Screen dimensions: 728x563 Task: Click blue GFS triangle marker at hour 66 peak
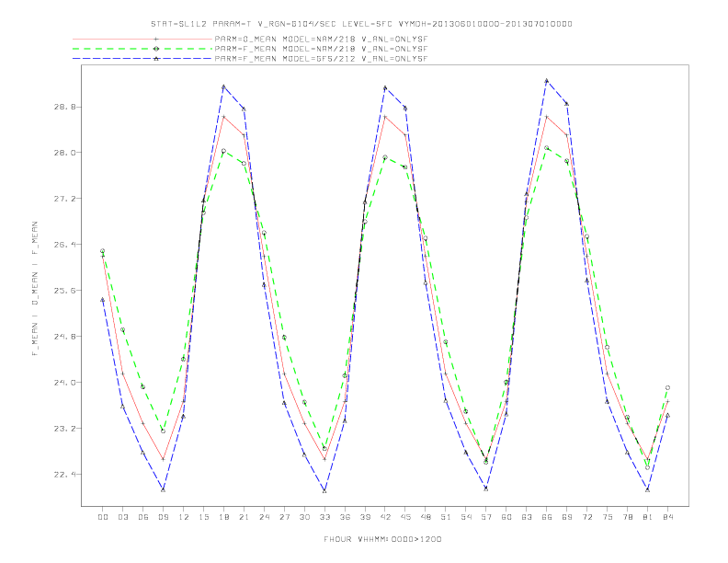coord(547,80)
